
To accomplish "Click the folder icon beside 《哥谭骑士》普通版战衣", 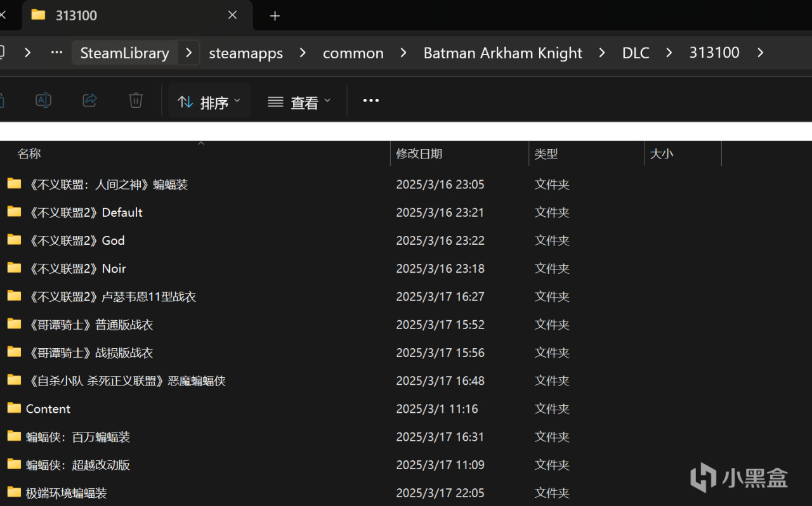I will pyautogui.click(x=14, y=324).
